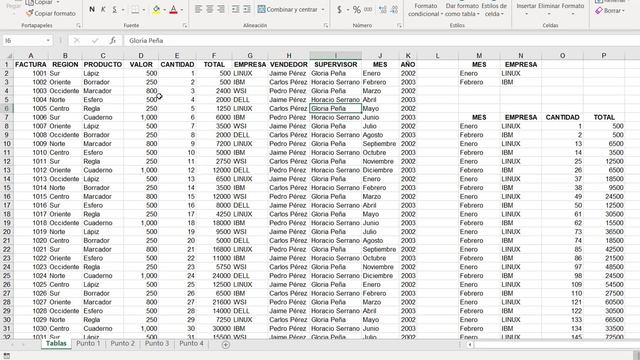Open borders dropdown arrow
This screenshot has height=360, width=640.
pos(144,9)
